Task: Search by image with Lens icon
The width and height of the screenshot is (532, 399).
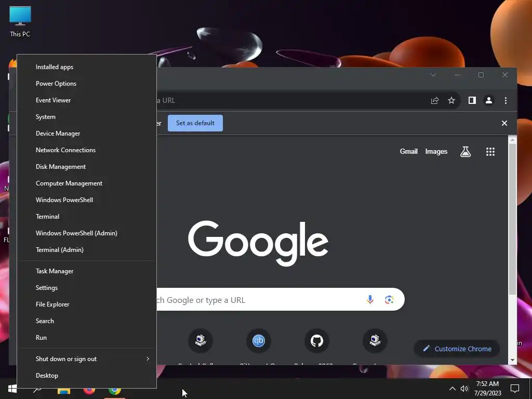Action: coord(389,300)
